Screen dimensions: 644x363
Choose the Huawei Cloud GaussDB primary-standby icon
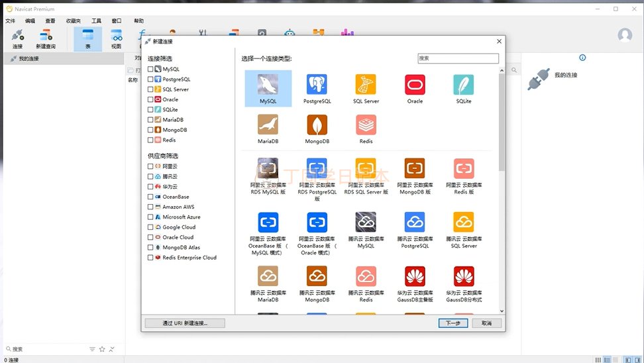pos(415,277)
